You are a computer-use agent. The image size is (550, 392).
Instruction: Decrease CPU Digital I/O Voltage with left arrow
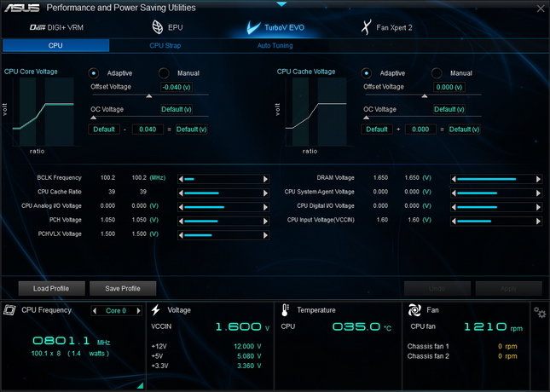454,207
